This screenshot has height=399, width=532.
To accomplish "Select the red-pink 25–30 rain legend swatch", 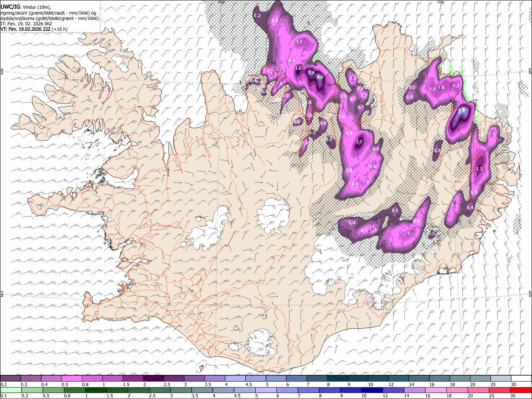I will (500, 390).
